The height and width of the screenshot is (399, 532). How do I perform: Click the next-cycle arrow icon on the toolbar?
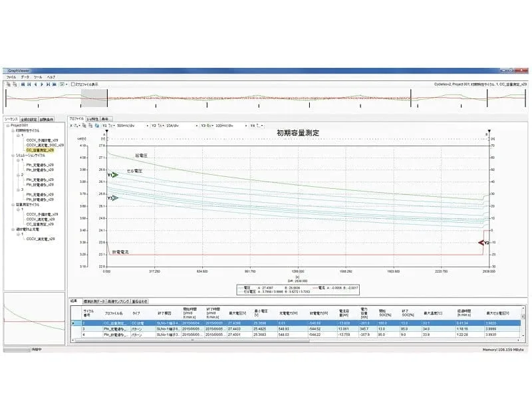tap(42, 84)
